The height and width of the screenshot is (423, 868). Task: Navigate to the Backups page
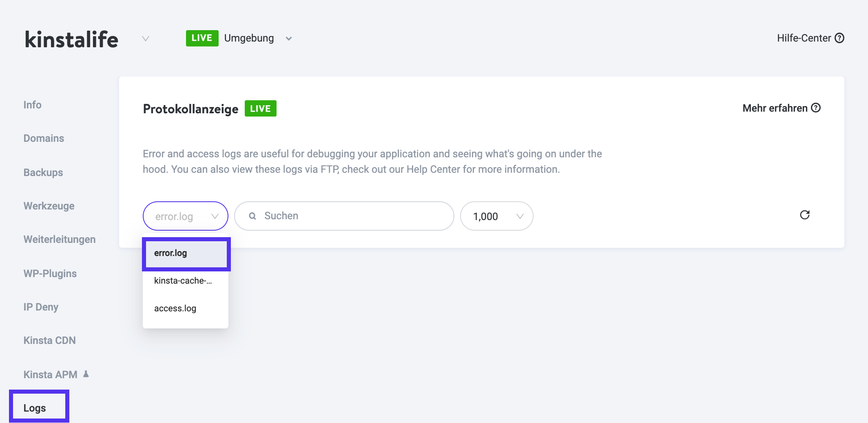tap(42, 172)
